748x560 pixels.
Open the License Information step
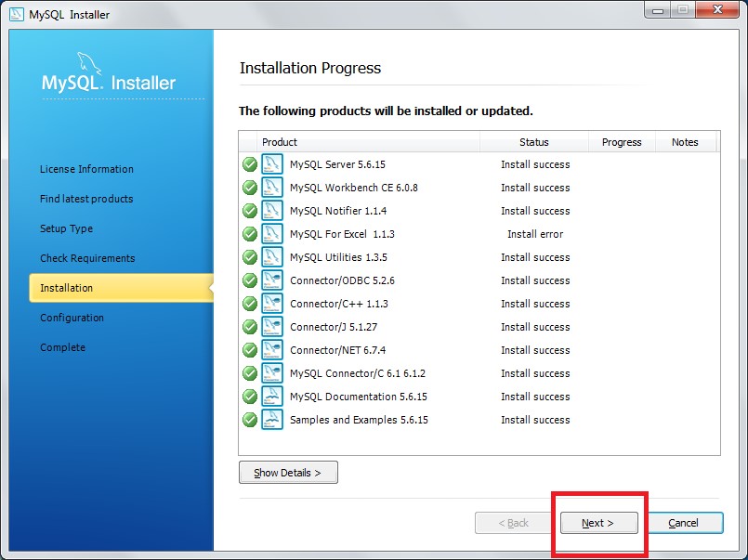(x=86, y=169)
